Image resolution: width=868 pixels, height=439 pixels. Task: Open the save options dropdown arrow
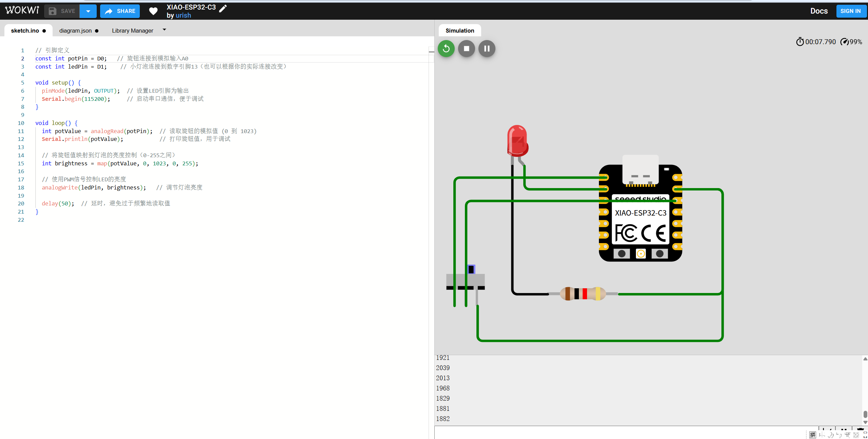[x=88, y=11]
